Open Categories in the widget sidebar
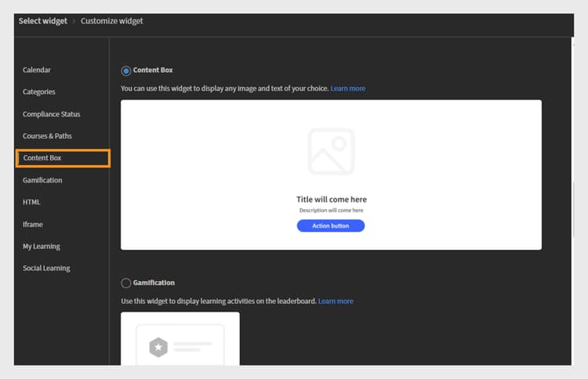588x379 pixels. pyautogui.click(x=38, y=92)
